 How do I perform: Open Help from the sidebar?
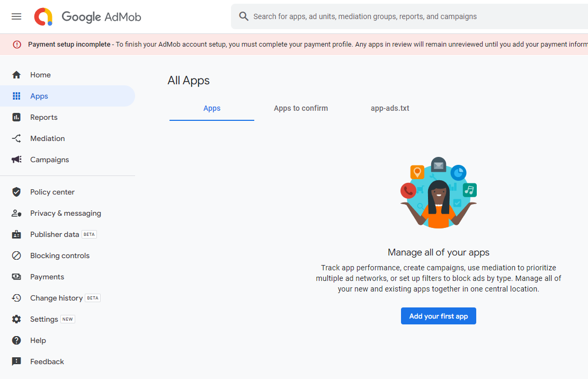coord(67,340)
